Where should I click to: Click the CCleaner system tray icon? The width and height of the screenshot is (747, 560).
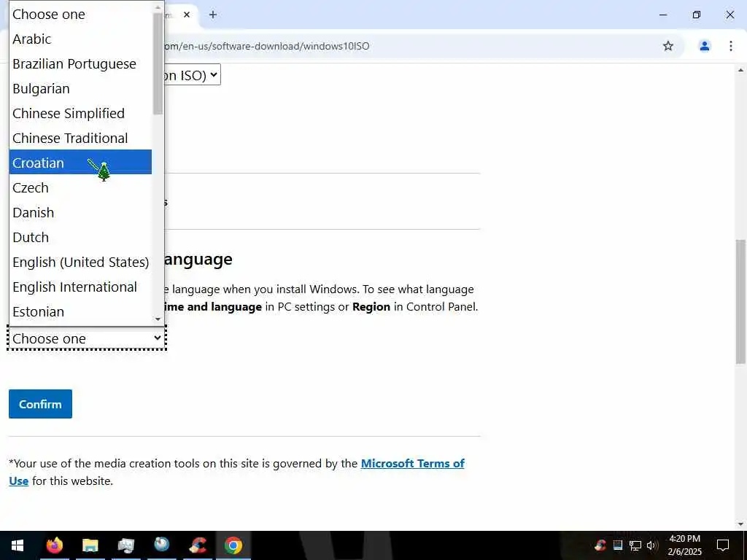tap(601, 545)
